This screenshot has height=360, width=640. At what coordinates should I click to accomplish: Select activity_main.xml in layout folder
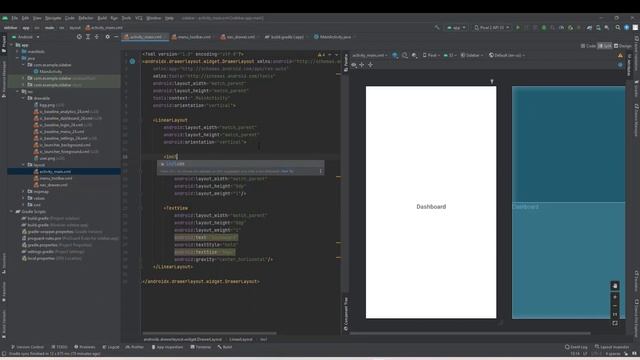[x=55, y=171]
